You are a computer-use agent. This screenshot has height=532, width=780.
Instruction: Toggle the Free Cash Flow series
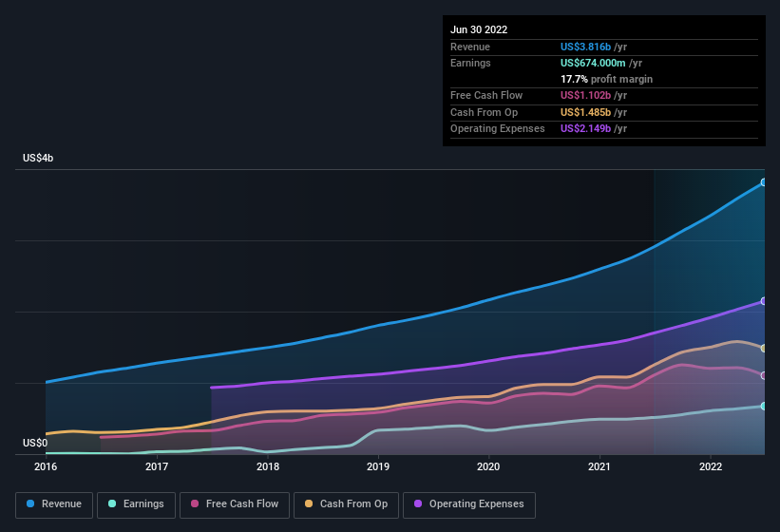pyautogui.click(x=237, y=504)
